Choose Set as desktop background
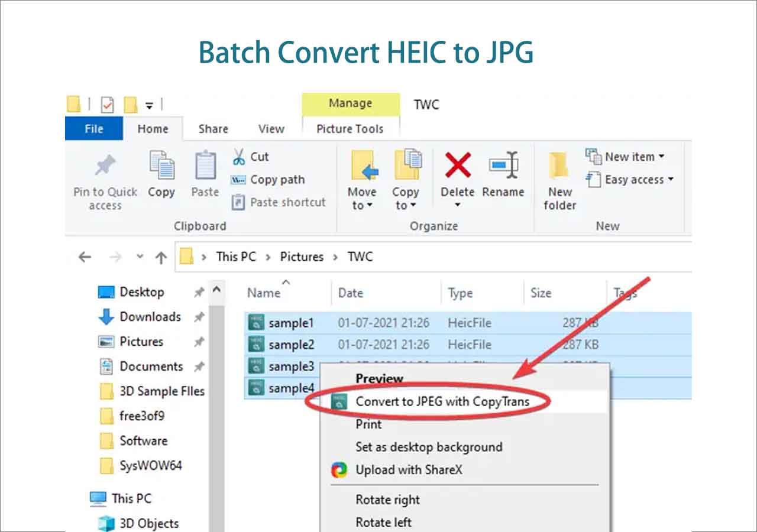Screen dimensions: 757x532 click(x=429, y=447)
